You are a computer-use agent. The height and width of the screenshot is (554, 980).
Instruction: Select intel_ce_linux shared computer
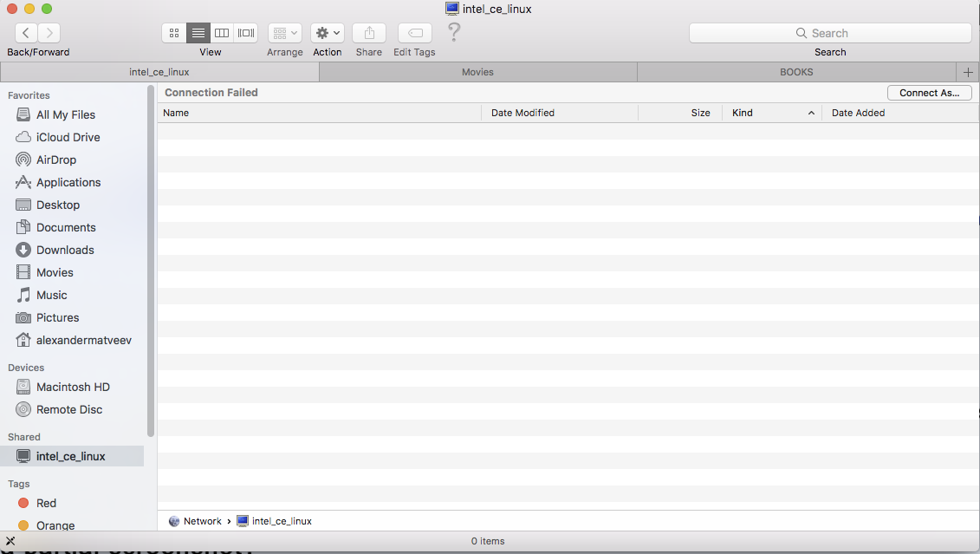point(72,456)
